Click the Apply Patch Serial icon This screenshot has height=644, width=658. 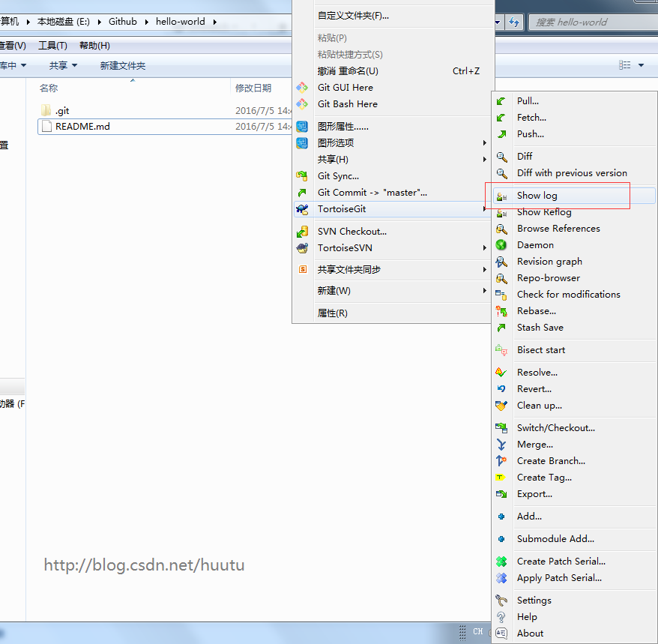point(501,578)
